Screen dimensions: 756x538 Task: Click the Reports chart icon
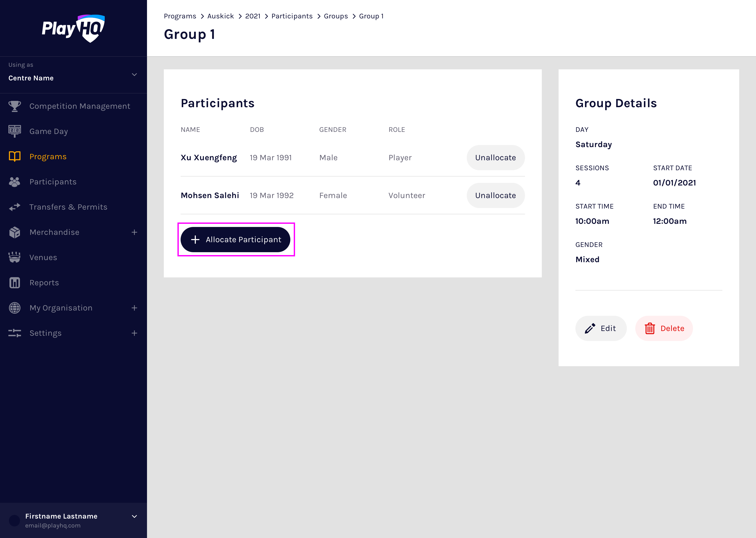pyautogui.click(x=14, y=283)
